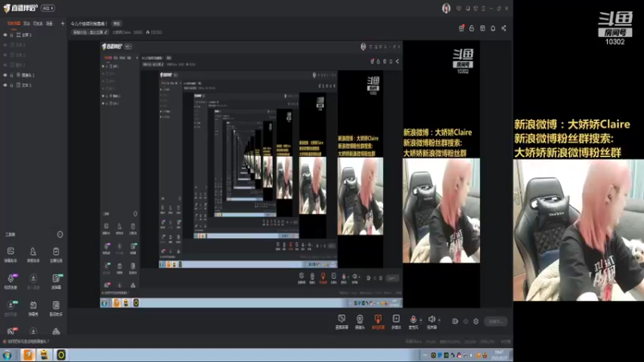Select the 文本 3 layer row
Screen dimensions: 644x362
[x=33, y=45]
